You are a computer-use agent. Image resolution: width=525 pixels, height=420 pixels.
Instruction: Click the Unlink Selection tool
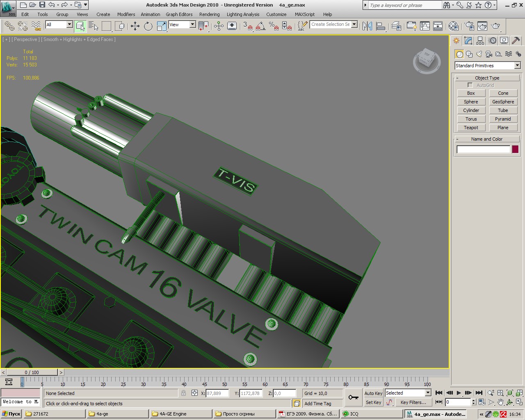[23, 26]
